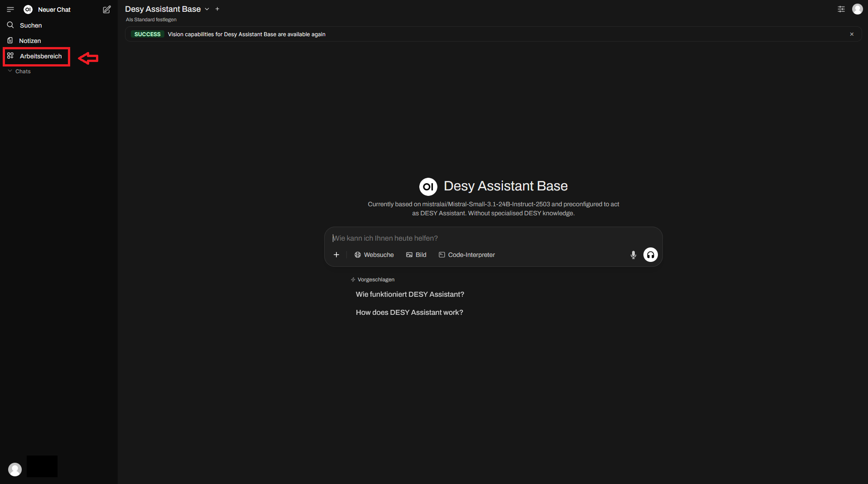The height and width of the screenshot is (484, 868).
Task: Toggle Code-Interpreter option
Action: click(x=467, y=255)
